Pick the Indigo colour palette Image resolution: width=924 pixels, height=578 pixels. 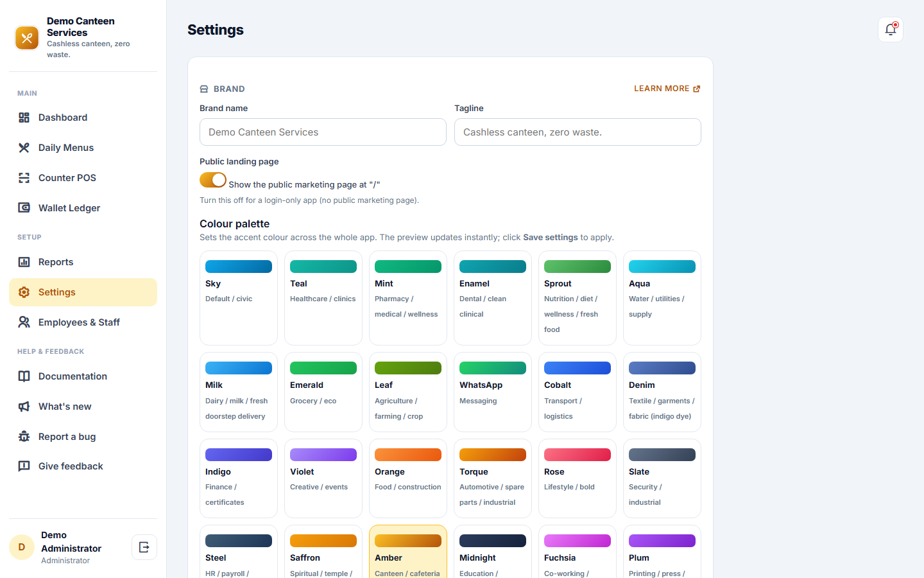pyautogui.click(x=239, y=478)
